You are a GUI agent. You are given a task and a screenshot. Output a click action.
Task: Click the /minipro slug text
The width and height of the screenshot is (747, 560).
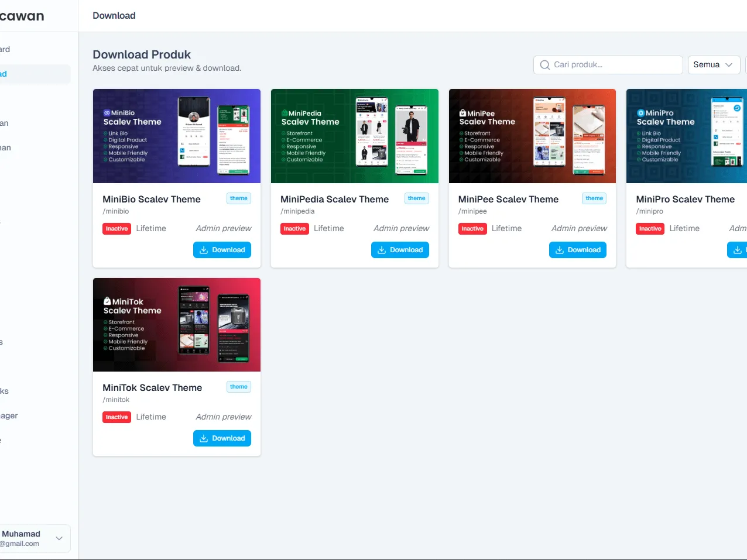tap(650, 211)
